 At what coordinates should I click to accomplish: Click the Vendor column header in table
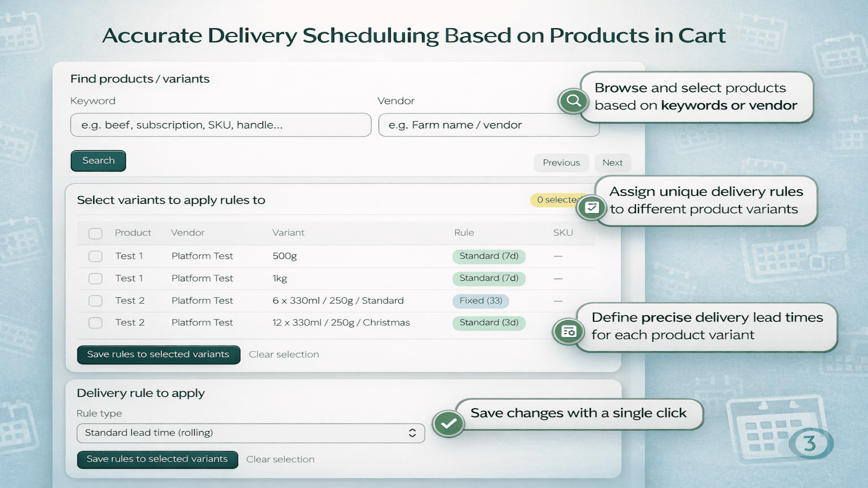point(188,233)
